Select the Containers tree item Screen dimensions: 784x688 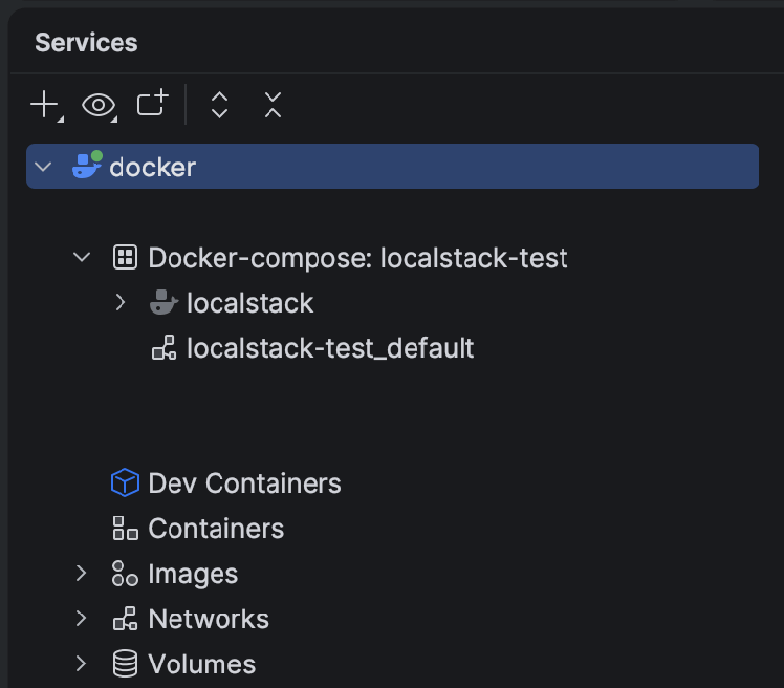tap(216, 528)
